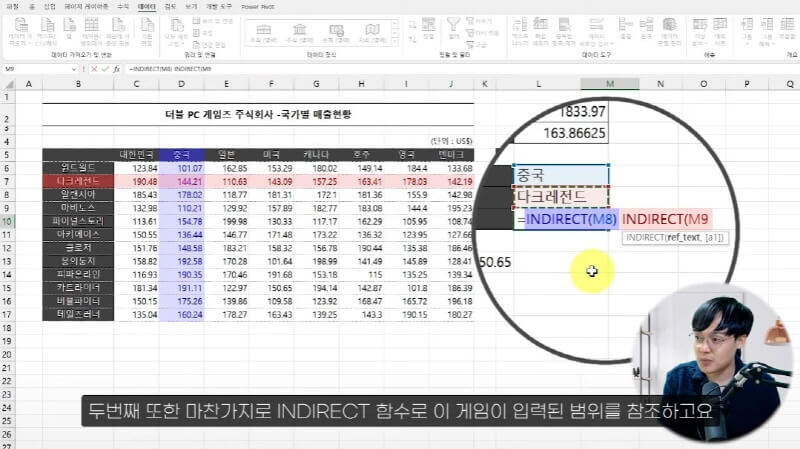The height and width of the screenshot is (449, 800).
Task: Click the 테이블/범위에서 icon
Action: [x=92, y=33]
